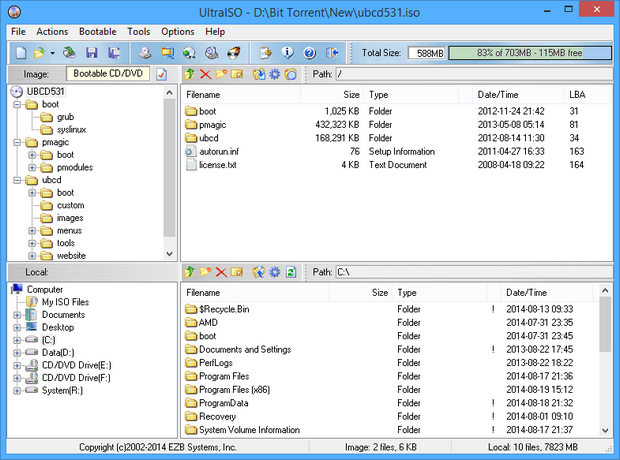Select the UBCD531 root disc node
The height and width of the screenshot is (460, 620).
pos(45,91)
